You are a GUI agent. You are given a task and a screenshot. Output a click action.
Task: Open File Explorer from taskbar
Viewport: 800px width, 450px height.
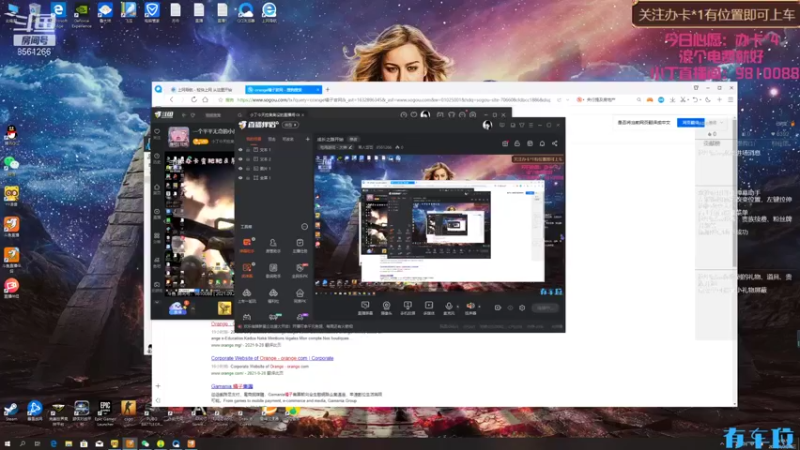[68, 444]
